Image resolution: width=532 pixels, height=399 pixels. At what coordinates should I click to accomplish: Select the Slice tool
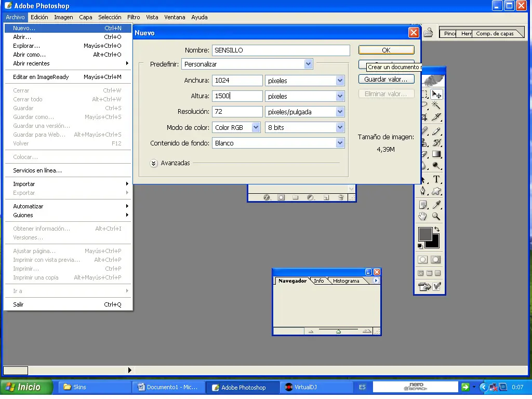click(436, 117)
